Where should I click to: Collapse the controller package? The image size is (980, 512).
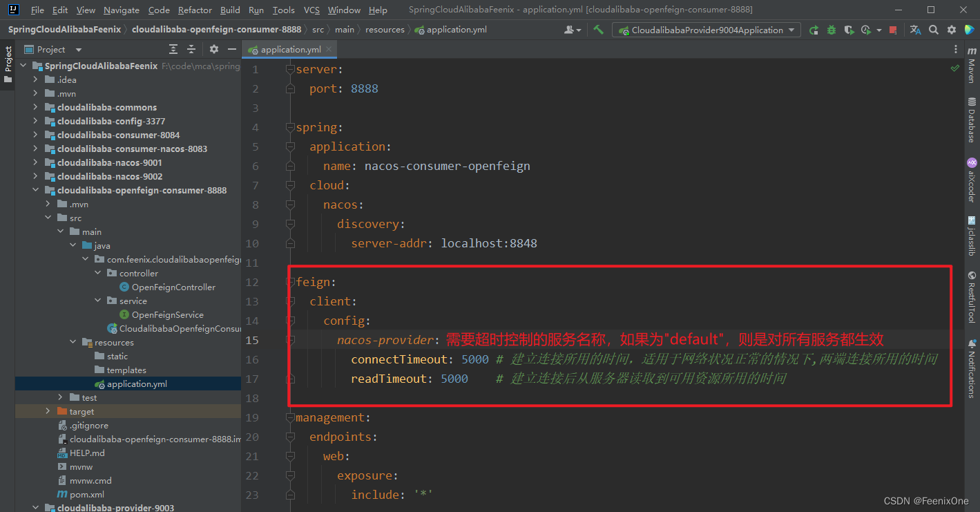click(x=98, y=273)
